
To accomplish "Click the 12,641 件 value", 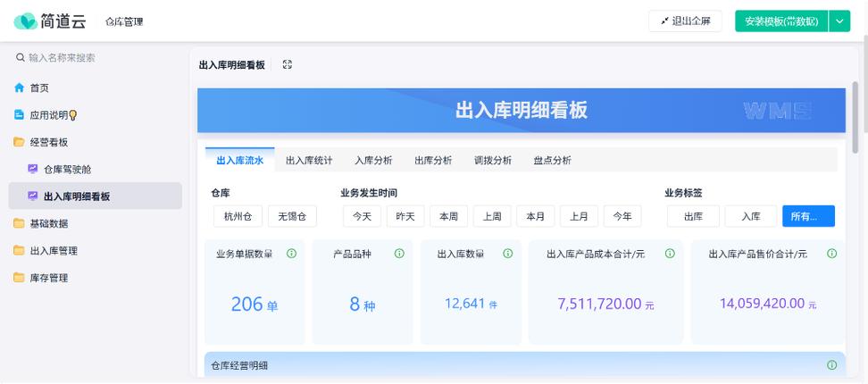I will 471,304.
